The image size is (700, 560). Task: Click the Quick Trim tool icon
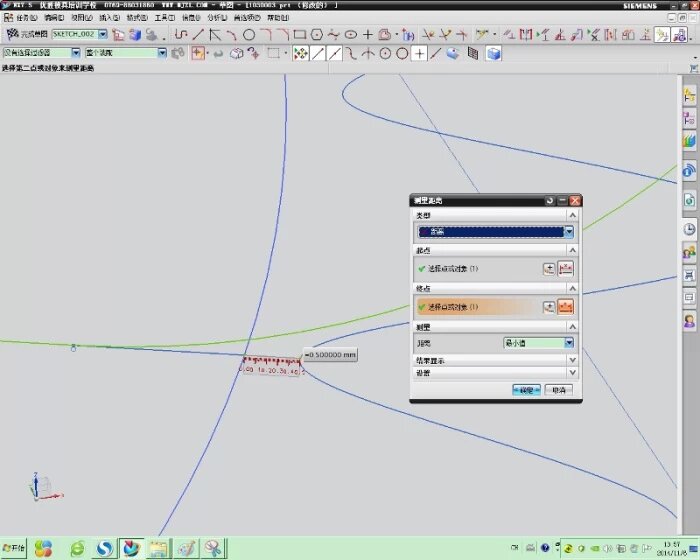click(x=428, y=34)
